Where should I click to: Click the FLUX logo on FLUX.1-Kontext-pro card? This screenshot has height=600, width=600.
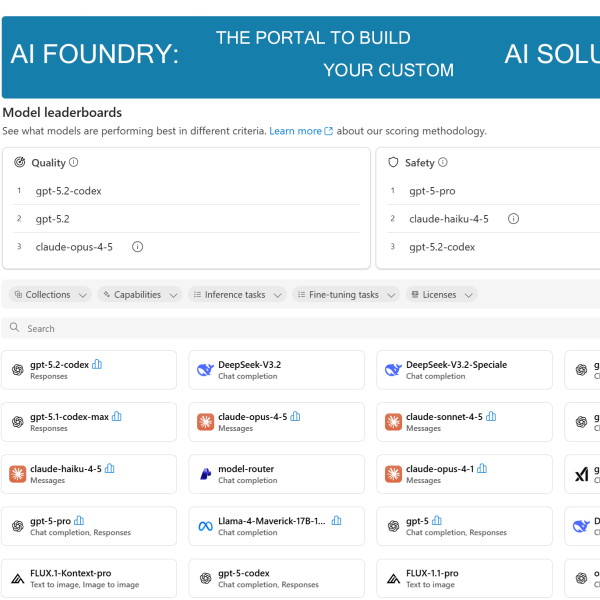pyautogui.click(x=18, y=578)
